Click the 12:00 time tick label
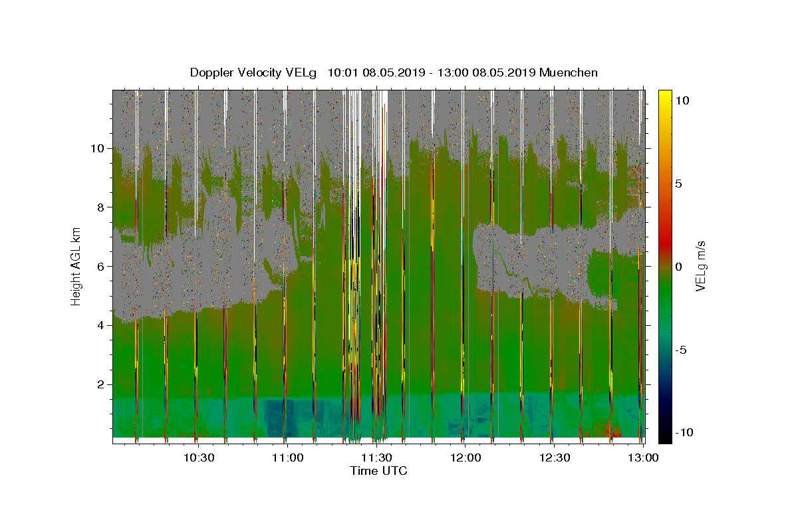The height and width of the screenshot is (532, 798). pos(465,458)
